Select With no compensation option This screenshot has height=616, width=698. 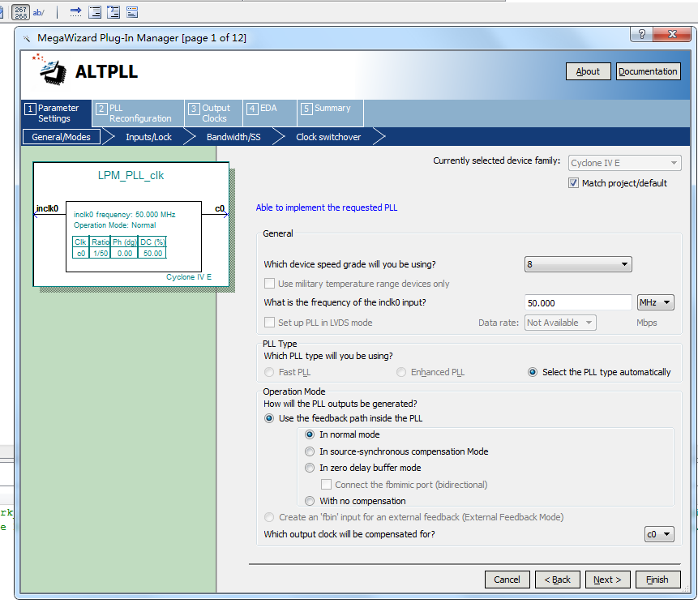point(310,501)
